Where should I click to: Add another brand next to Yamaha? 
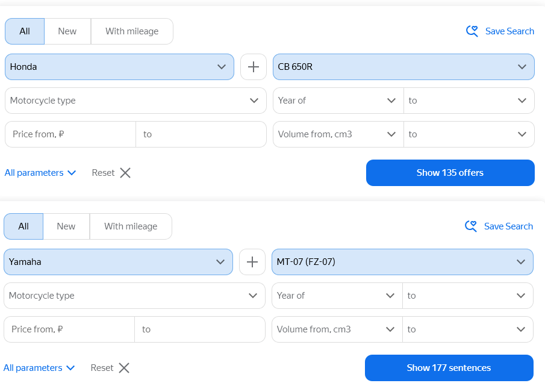pos(252,262)
